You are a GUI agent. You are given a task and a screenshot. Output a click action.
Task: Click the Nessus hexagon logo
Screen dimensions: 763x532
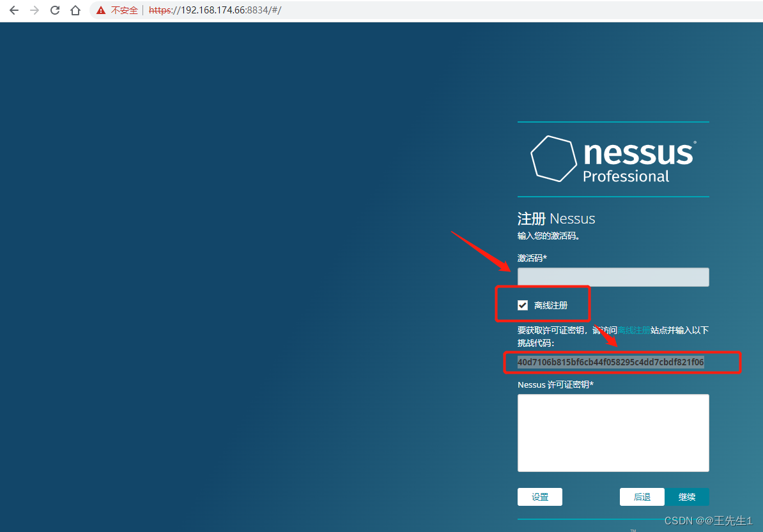pyautogui.click(x=552, y=158)
